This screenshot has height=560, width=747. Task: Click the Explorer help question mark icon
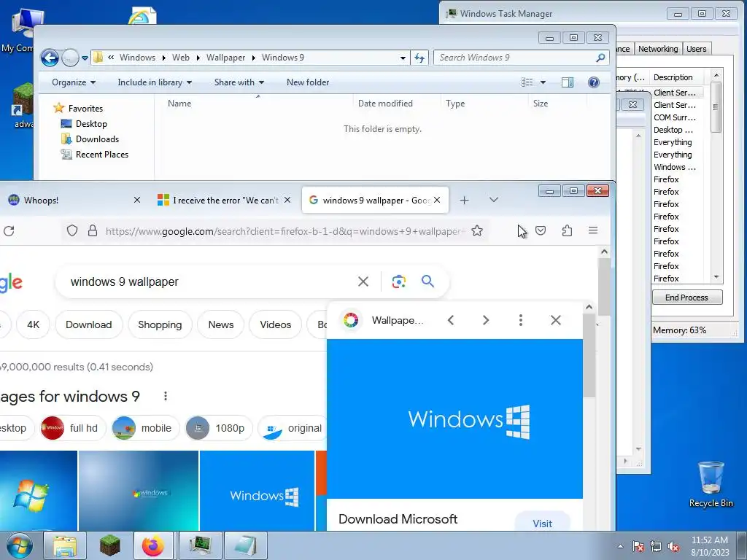click(594, 82)
